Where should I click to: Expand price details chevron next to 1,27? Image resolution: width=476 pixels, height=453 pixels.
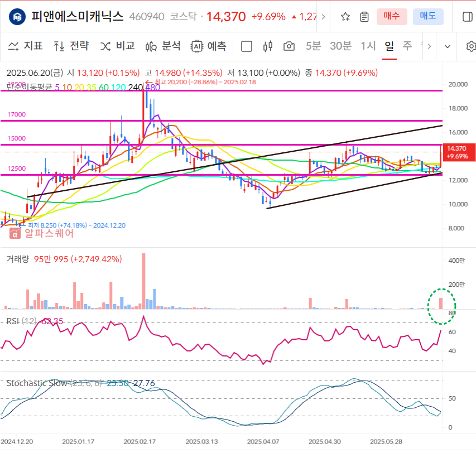pos(323,17)
